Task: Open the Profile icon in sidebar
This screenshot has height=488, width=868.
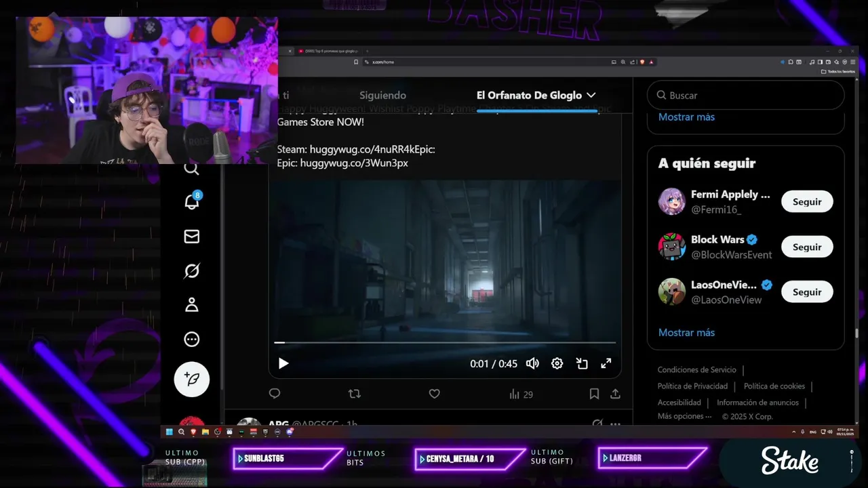Action: [x=192, y=305]
